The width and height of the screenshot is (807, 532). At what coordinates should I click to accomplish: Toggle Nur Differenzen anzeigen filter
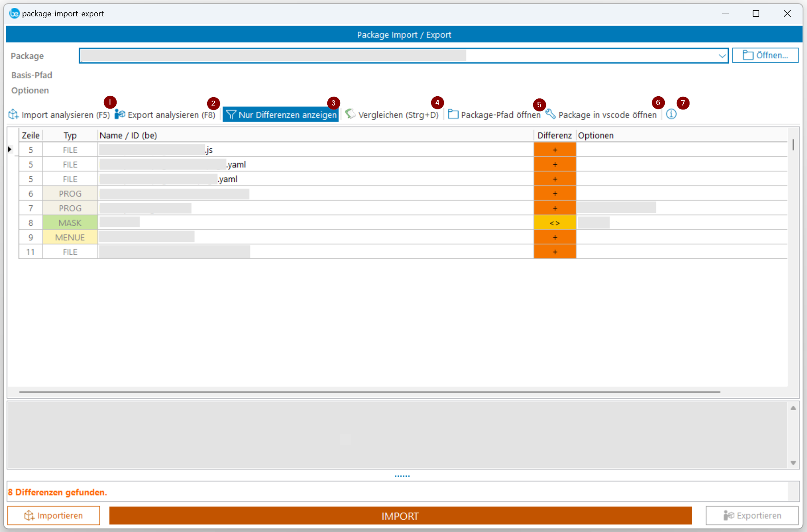point(281,115)
